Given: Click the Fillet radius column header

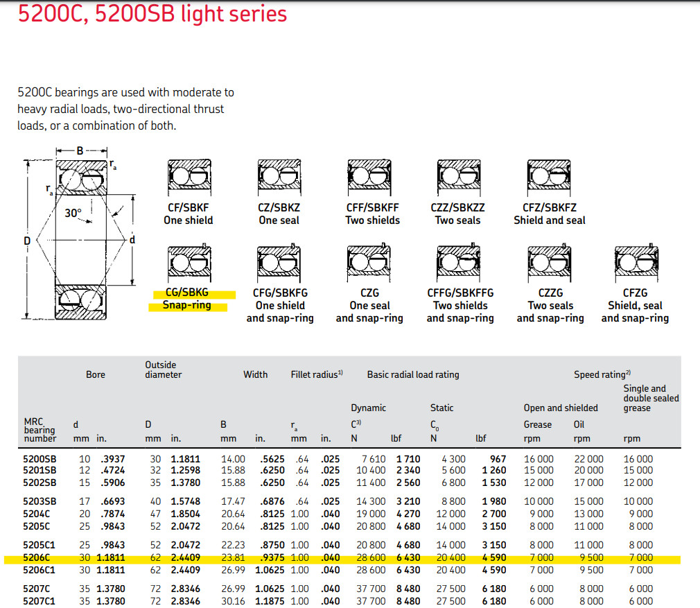Looking at the screenshot, I should pos(317,374).
